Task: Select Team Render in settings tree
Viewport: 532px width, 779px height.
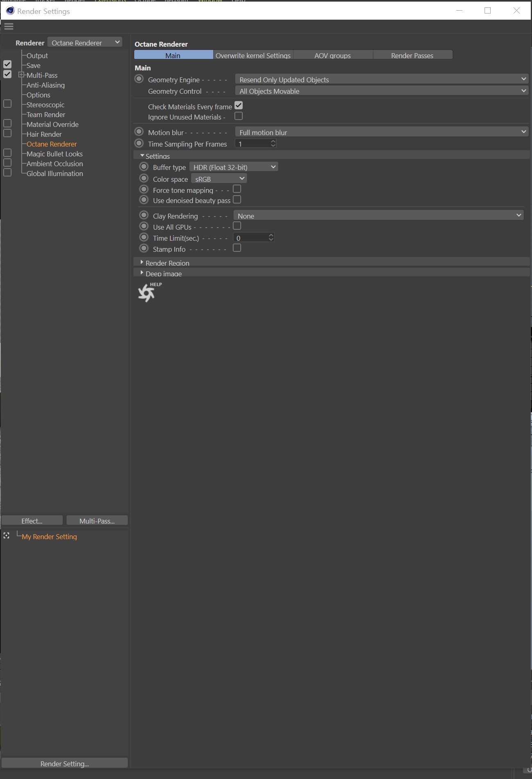Action: click(x=46, y=115)
